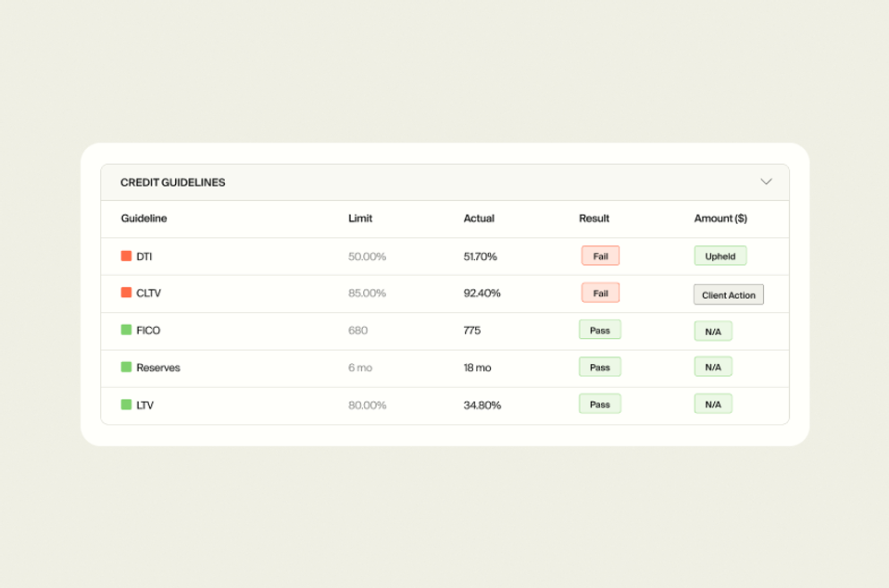Click the Fail badge in DTI row
The width and height of the screenshot is (889, 588).
tap(600, 256)
